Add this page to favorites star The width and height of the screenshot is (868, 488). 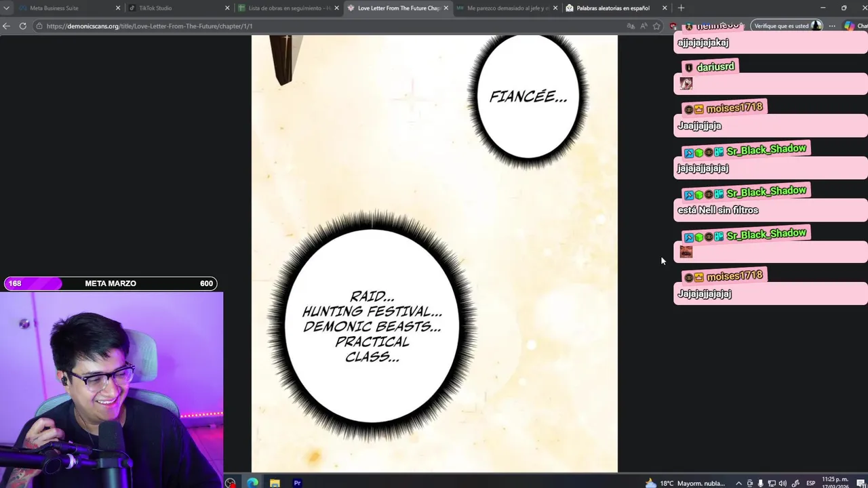pyautogui.click(x=656, y=26)
